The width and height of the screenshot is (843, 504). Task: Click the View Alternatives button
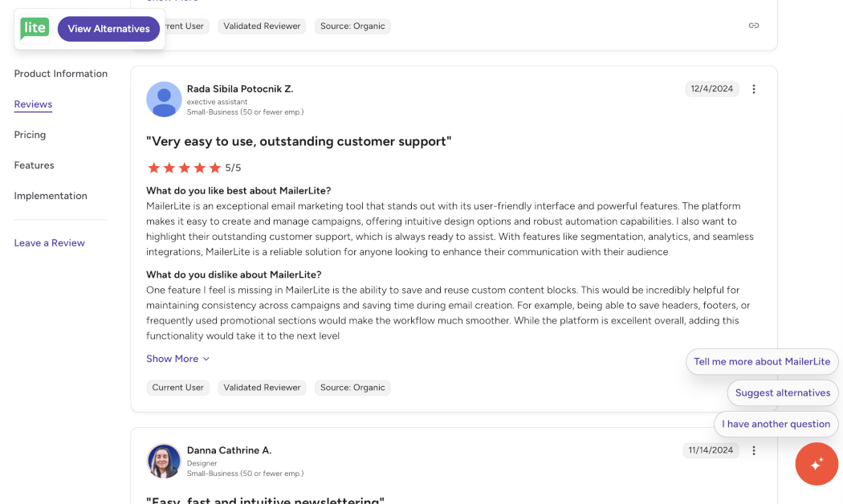tap(108, 28)
